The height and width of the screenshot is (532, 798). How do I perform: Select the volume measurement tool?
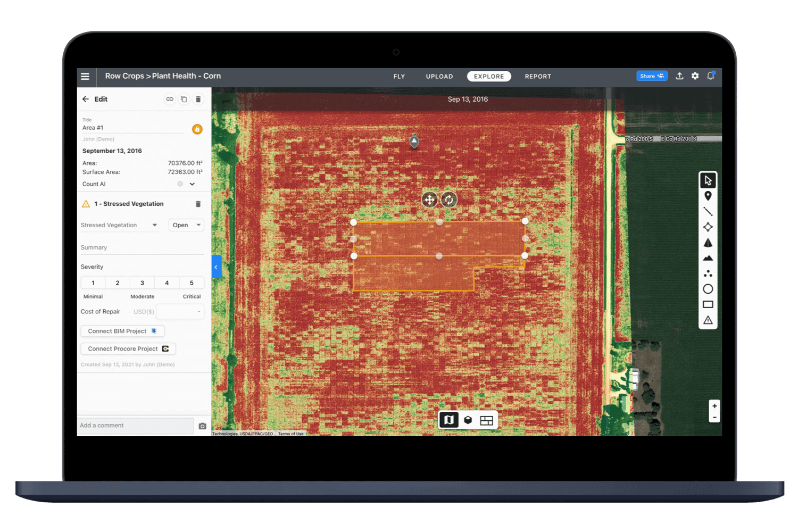pyautogui.click(x=708, y=242)
